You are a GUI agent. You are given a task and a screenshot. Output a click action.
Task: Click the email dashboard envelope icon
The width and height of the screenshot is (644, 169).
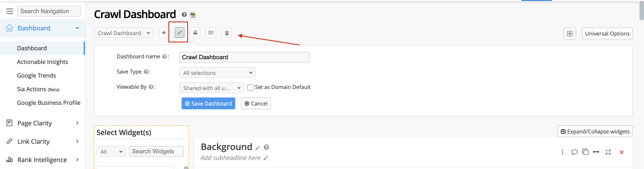[x=211, y=33]
